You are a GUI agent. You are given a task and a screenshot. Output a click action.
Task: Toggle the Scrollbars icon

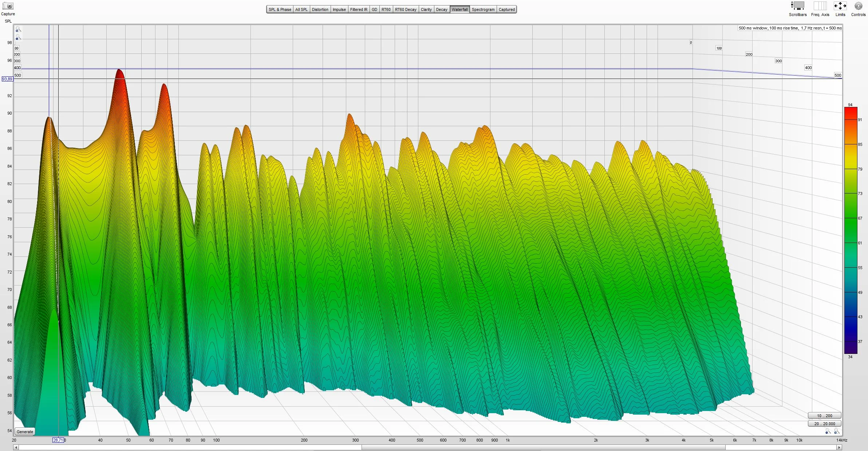798,6
